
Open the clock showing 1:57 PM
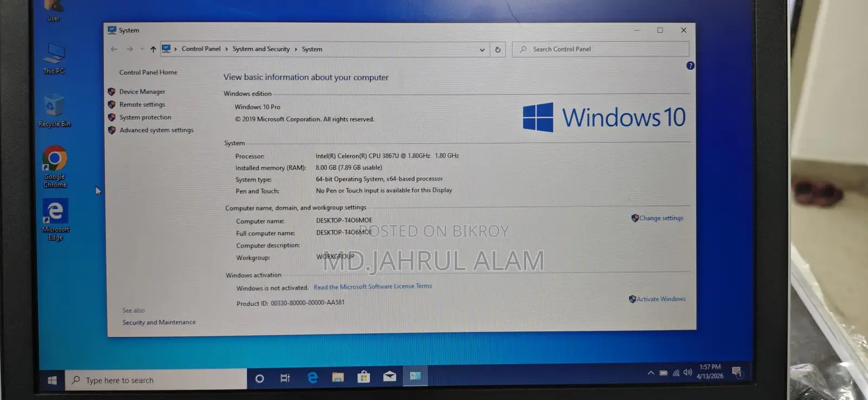pyautogui.click(x=710, y=371)
